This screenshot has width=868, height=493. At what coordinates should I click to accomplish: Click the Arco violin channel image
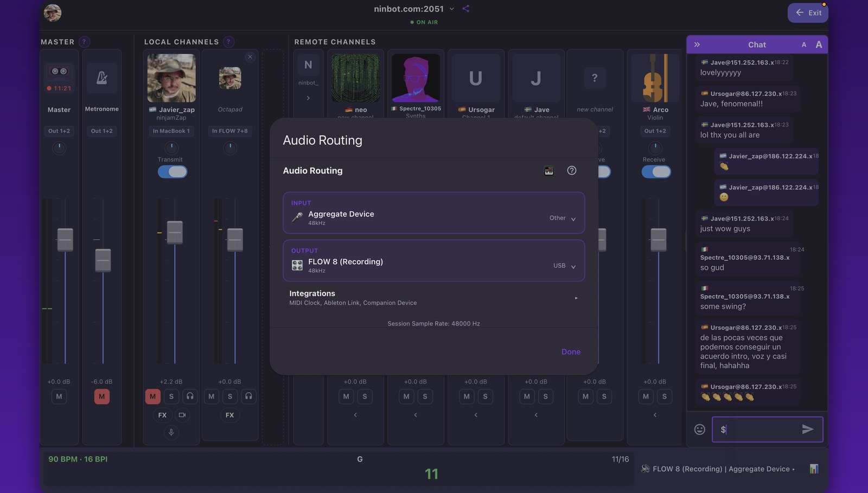[655, 78]
